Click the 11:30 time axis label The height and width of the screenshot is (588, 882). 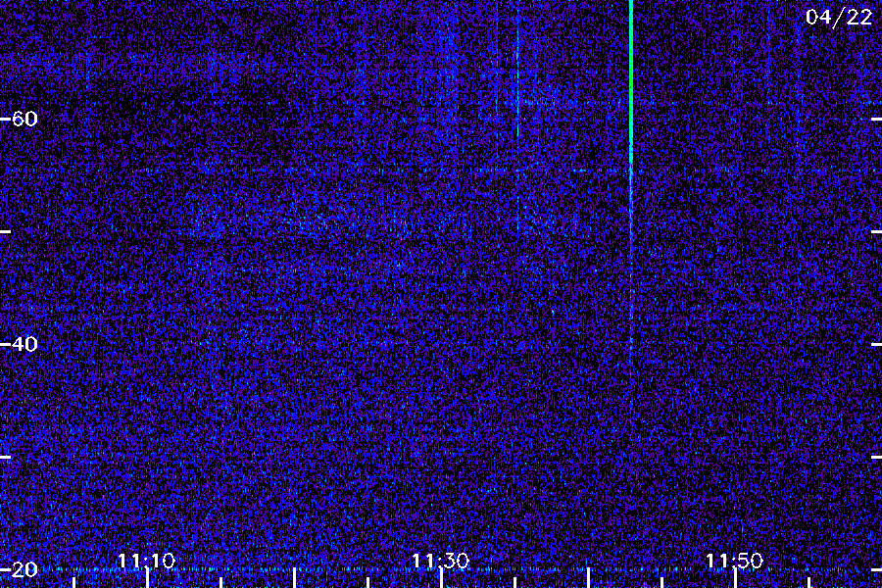tap(440, 561)
